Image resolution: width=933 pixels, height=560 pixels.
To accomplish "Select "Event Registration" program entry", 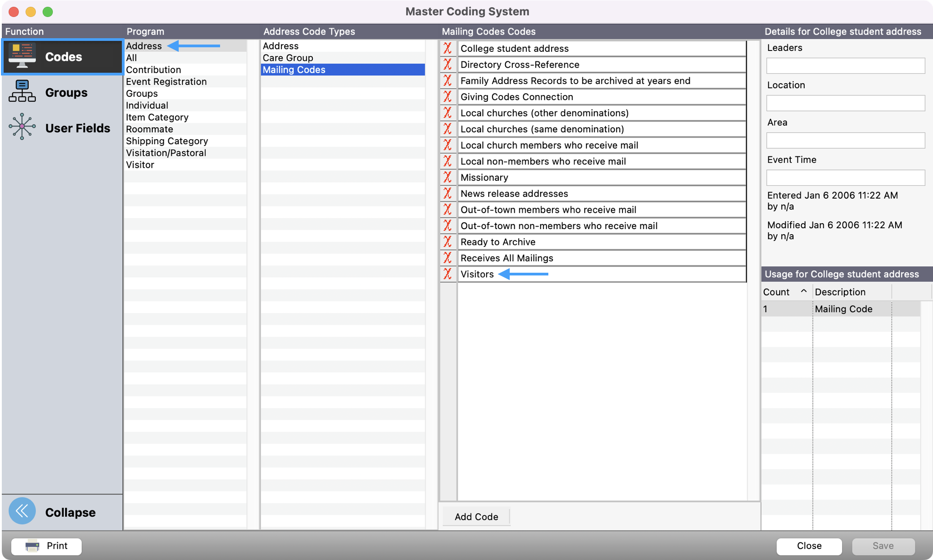I will (166, 81).
